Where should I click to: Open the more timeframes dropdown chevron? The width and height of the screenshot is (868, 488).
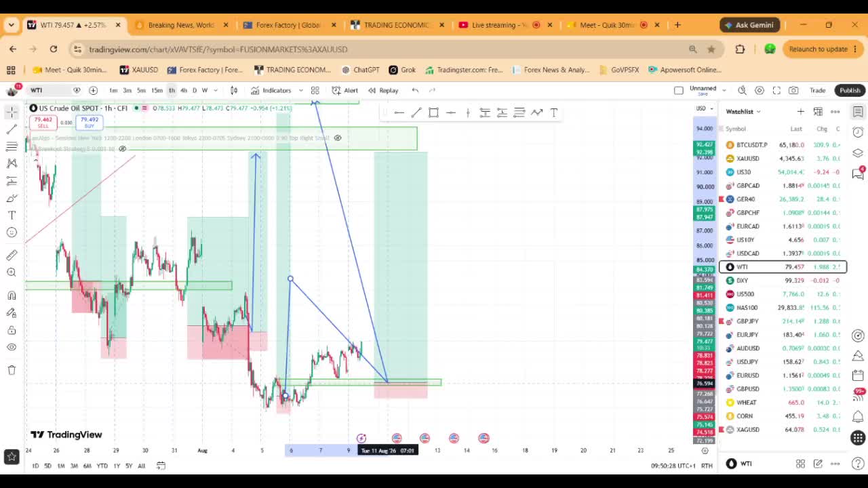point(216,90)
